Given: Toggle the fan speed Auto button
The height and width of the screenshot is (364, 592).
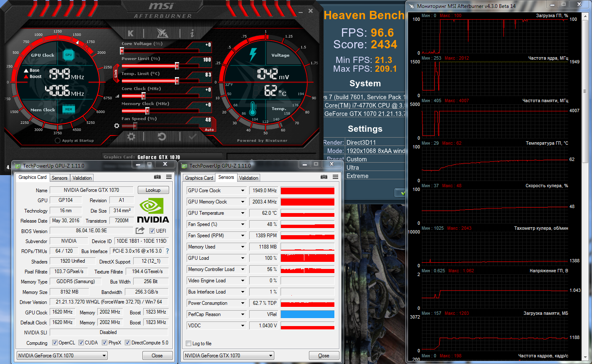Looking at the screenshot, I should pyautogui.click(x=209, y=130).
